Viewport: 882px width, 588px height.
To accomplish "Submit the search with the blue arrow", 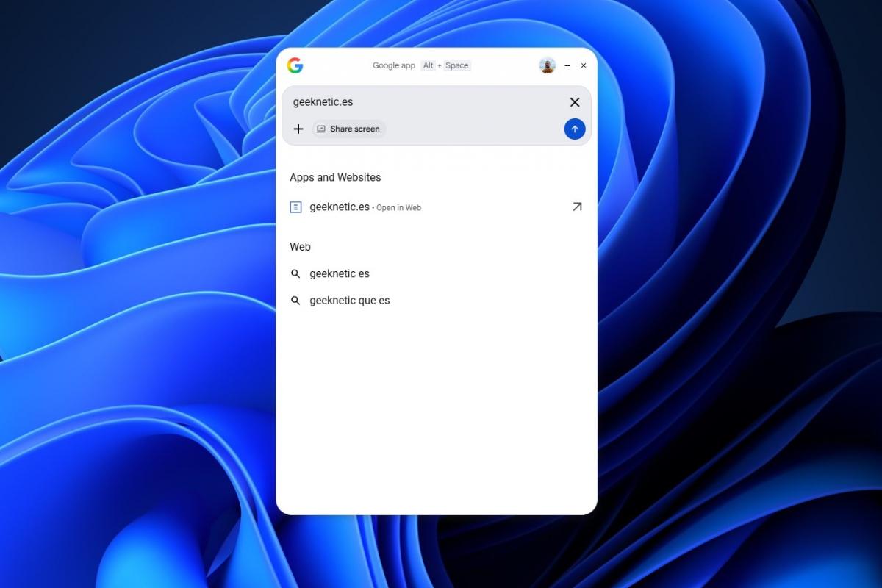I will tap(574, 129).
